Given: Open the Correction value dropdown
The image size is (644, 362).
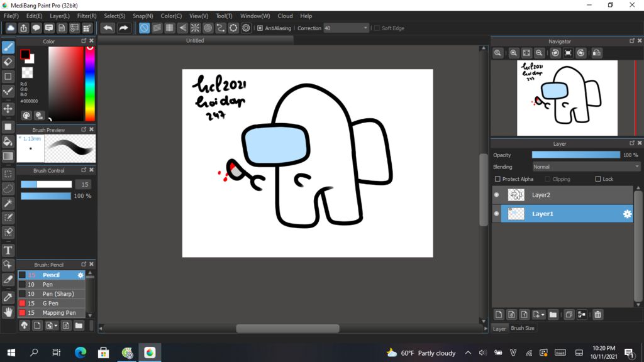Looking at the screenshot, I should coord(365,28).
